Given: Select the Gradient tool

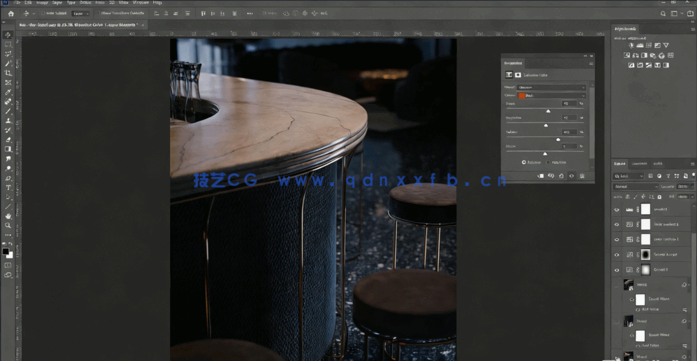Looking at the screenshot, I should point(8,149).
